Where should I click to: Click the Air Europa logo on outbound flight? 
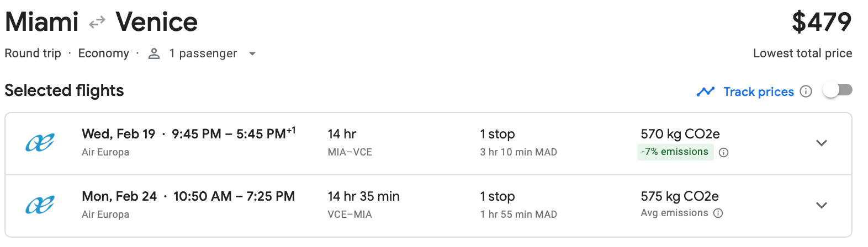(40, 143)
